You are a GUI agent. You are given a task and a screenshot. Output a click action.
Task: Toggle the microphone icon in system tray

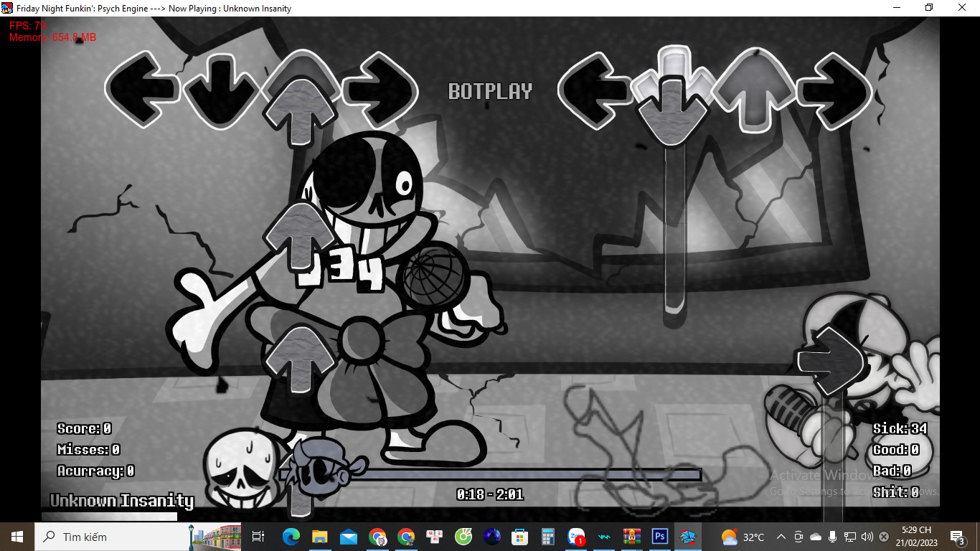832,537
